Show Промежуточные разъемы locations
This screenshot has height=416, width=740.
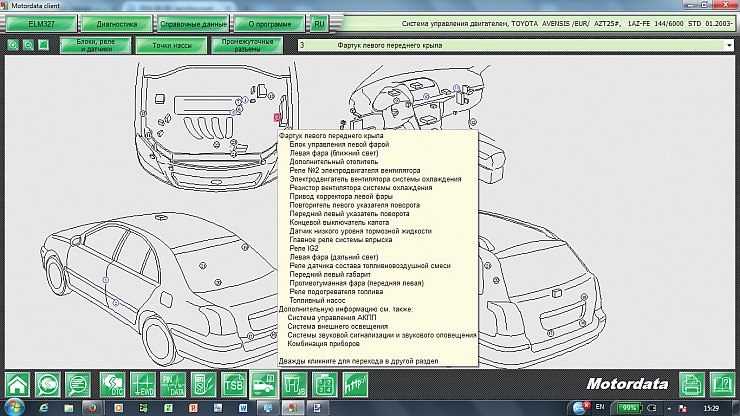point(247,45)
